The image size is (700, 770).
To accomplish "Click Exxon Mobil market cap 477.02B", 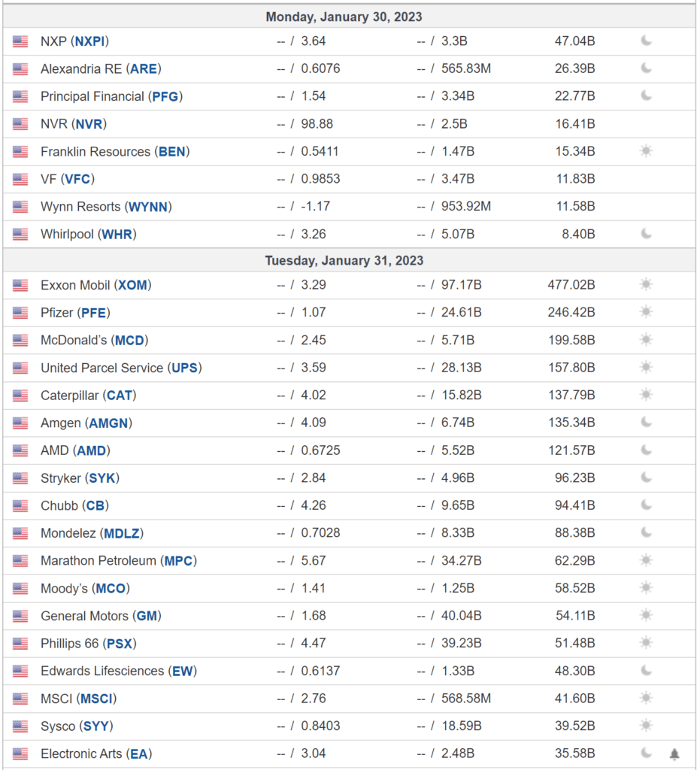I will point(571,285).
